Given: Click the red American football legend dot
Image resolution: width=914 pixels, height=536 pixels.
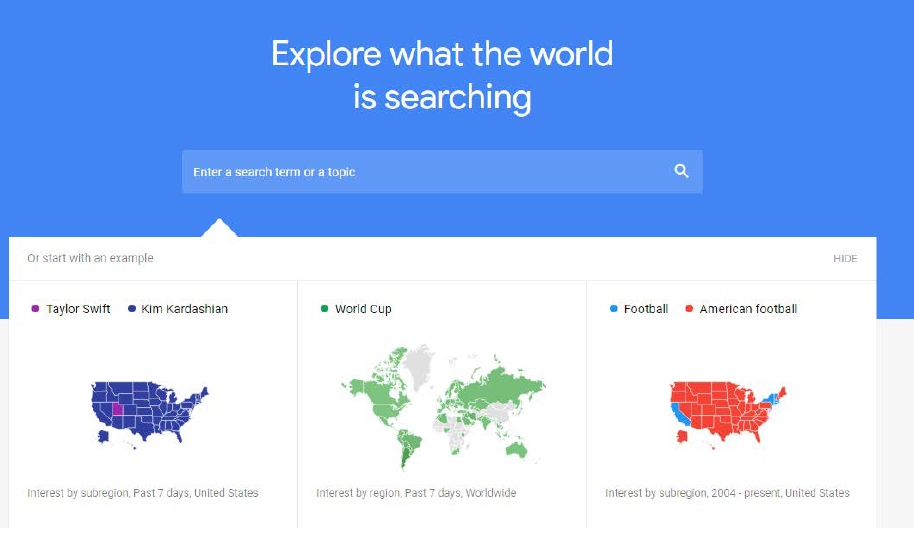Looking at the screenshot, I should point(689,309).
